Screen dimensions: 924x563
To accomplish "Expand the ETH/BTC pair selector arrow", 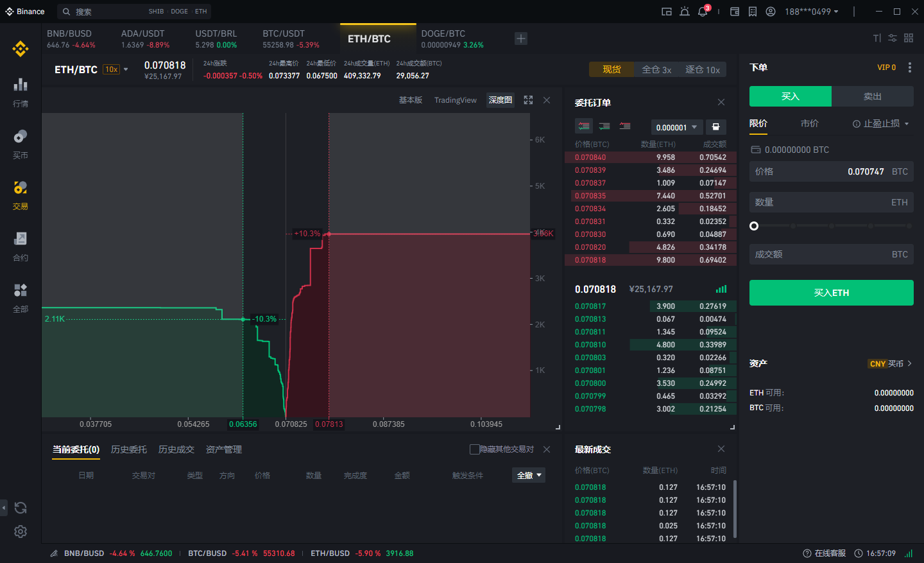I will [126, 69].
